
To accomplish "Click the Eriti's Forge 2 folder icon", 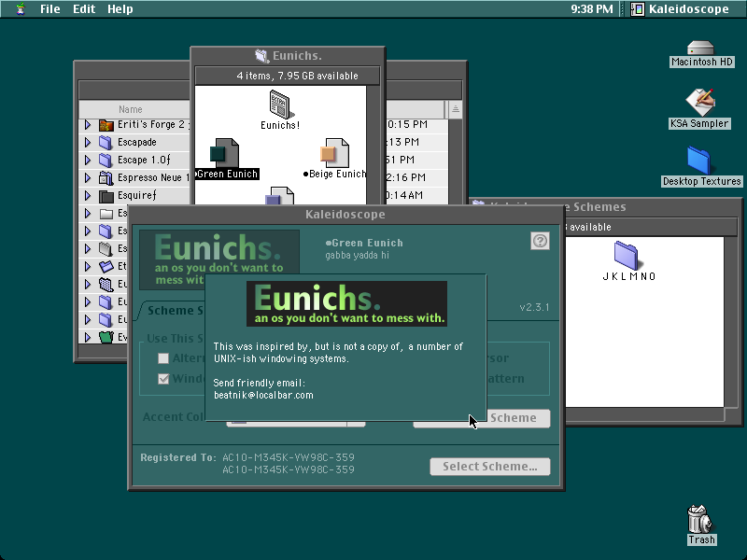I will (106, 125).
